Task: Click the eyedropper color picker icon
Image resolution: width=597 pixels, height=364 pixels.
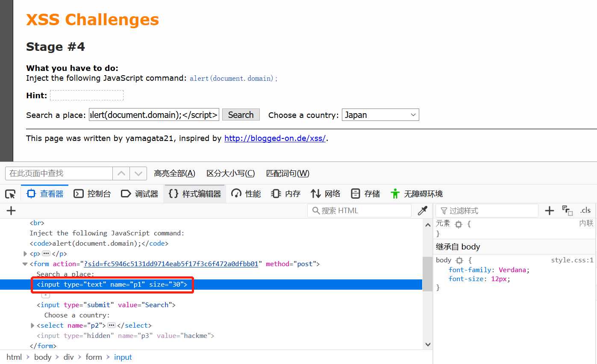Action: 422,211
